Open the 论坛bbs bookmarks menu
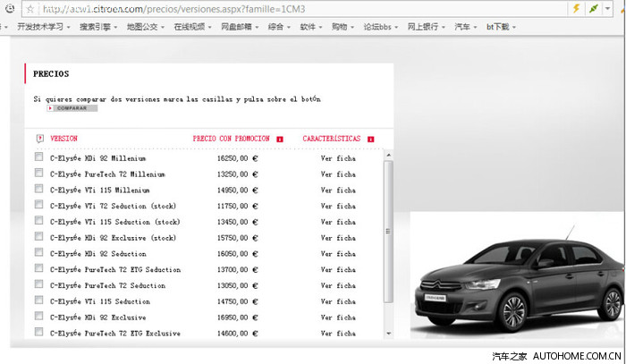The image size is (626, 364). [381, 27]
